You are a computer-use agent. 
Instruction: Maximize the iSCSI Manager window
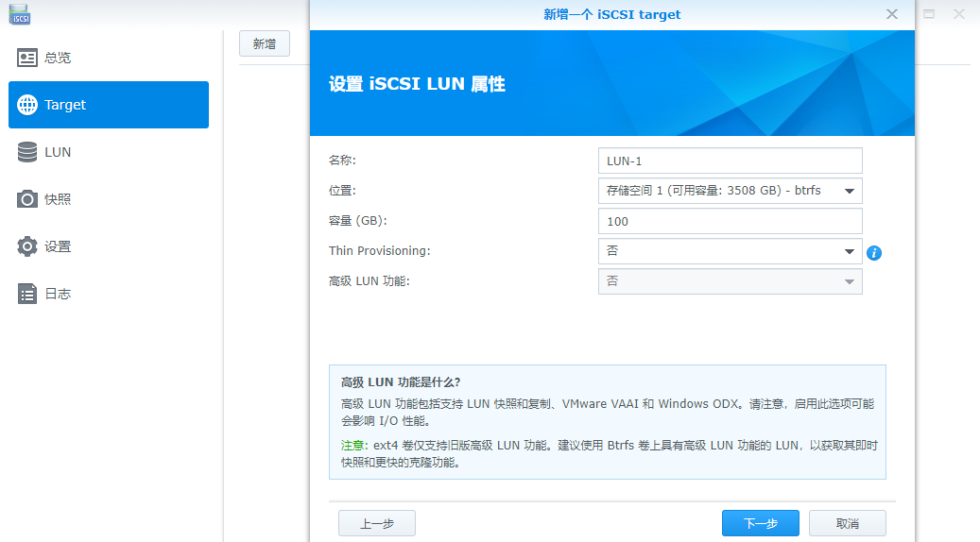click(x=930, y=14)
